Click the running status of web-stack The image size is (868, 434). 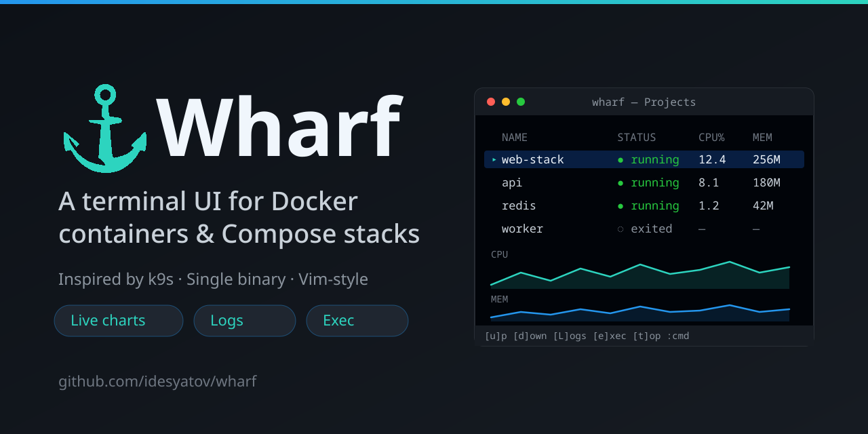[x=655, y=160]
